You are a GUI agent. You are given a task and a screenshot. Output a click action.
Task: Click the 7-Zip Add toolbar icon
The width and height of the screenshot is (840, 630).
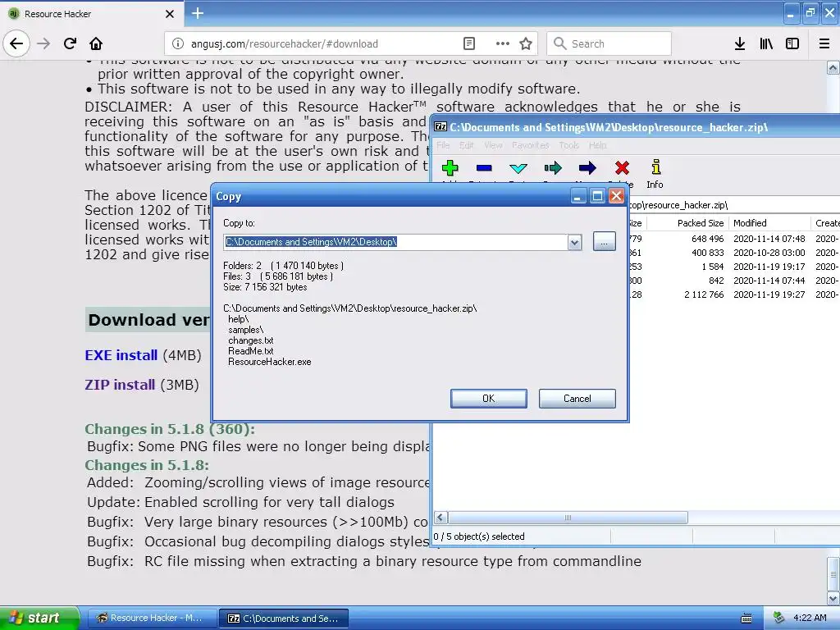tap(450, 168)
